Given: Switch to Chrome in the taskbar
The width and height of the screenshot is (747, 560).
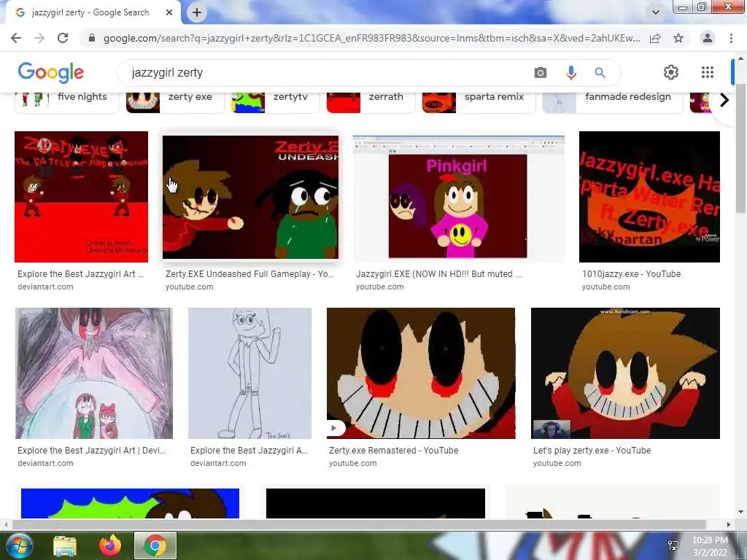Looking at the screenshot, I should (155, 545).
